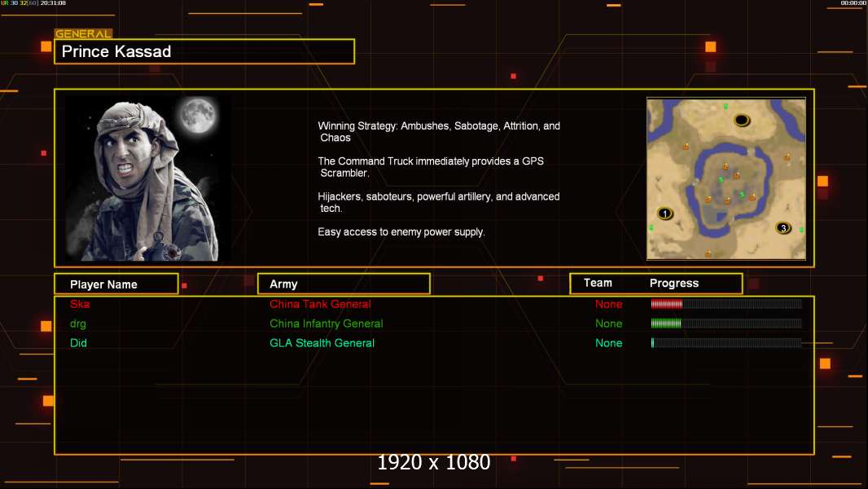Select player name Did
This screenshot has width=868, height=489.
(78, 343)
